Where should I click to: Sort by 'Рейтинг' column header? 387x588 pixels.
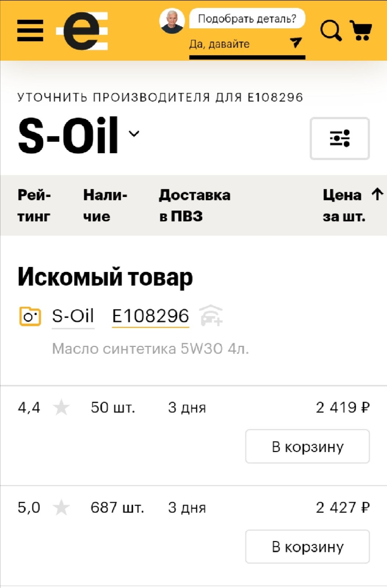(34, 205)
